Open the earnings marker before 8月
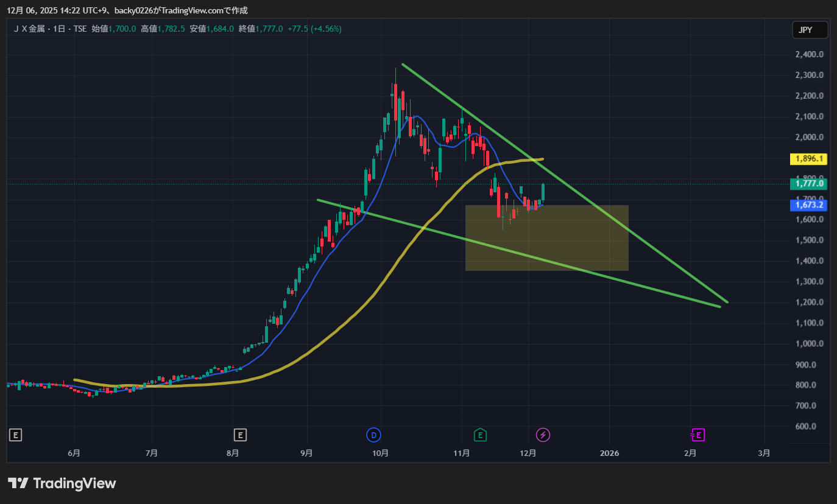The height and width of the screenshot is (504, 837). click(241, 435)
